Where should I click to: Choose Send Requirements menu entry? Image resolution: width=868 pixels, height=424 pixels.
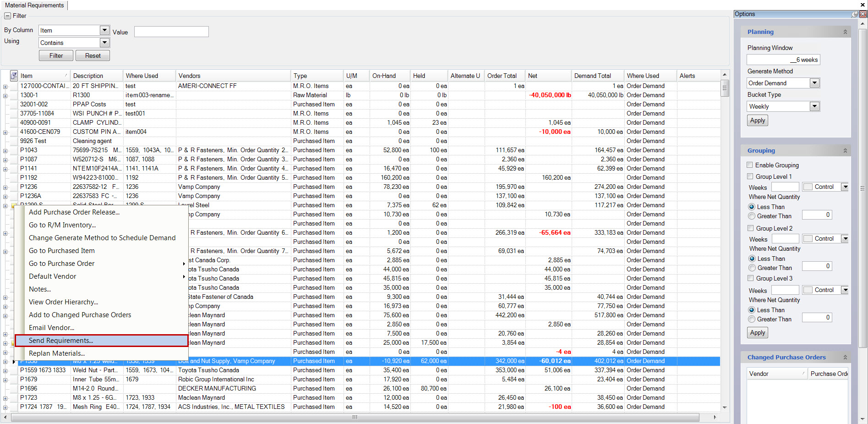click(101, 341)
